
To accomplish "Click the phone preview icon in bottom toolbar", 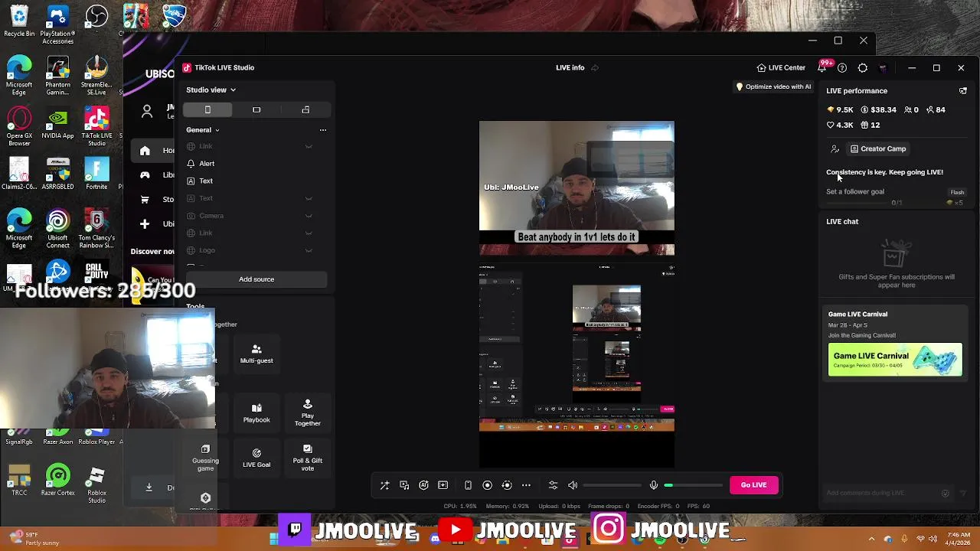I will (468, 485).
